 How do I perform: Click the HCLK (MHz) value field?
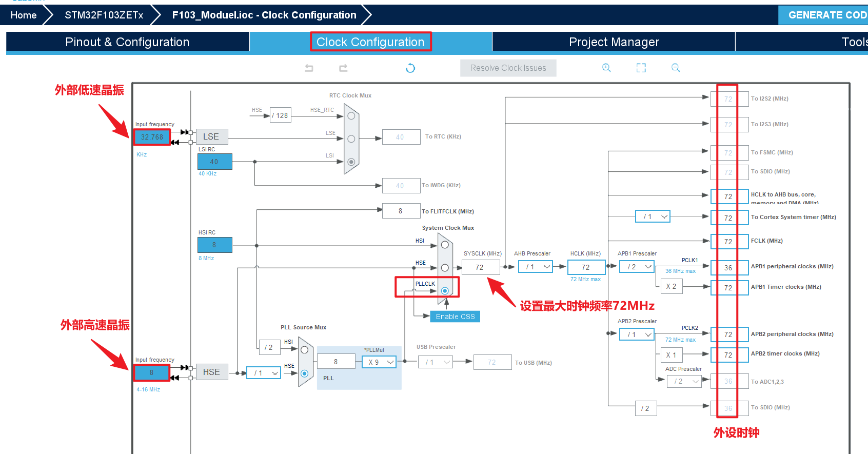(586, 267)
